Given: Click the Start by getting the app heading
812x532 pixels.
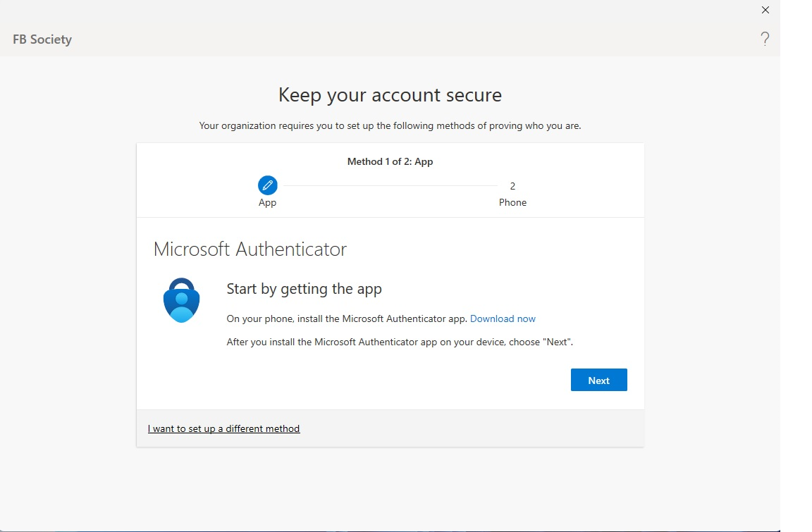Looking at the screenshot, I should [x=304, y=289].
